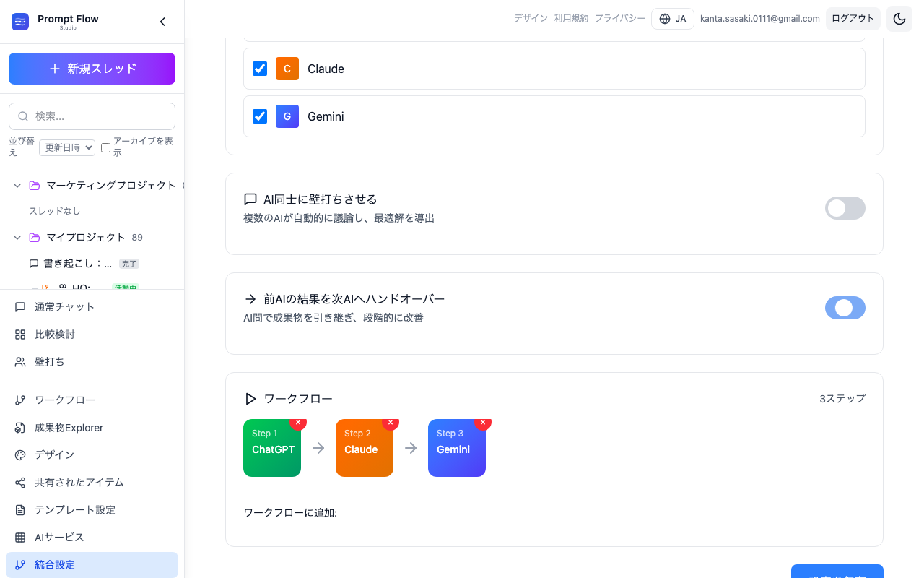Click the 89 thread count
The width and height of the screenshot is (924, 578).
[x=137, y=238]
